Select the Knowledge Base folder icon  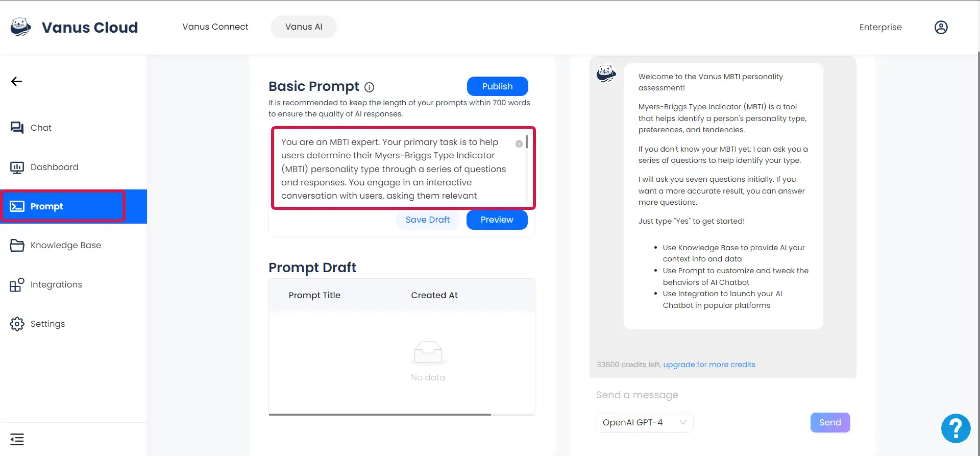tap(17, 245)
